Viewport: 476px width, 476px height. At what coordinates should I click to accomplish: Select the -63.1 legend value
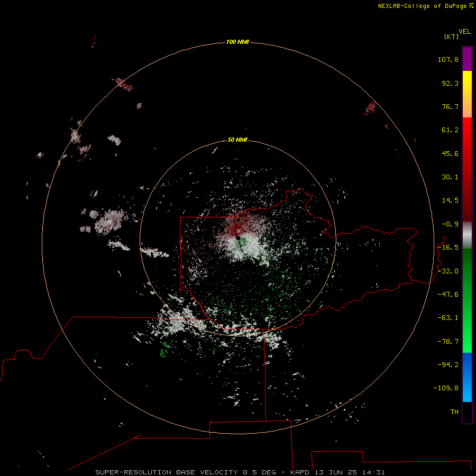tap(448, 318)
